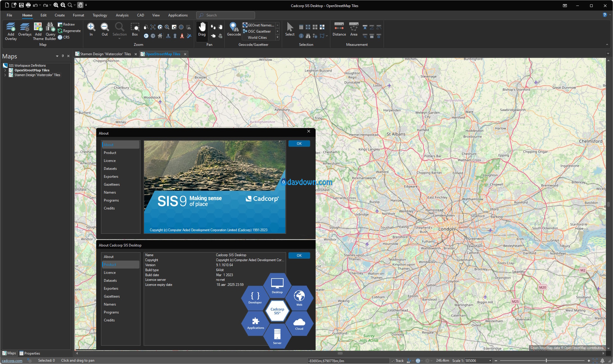This screenshot has height=364, width=613.
Task: Click the Redraw map command
Action: click(66, 24)
